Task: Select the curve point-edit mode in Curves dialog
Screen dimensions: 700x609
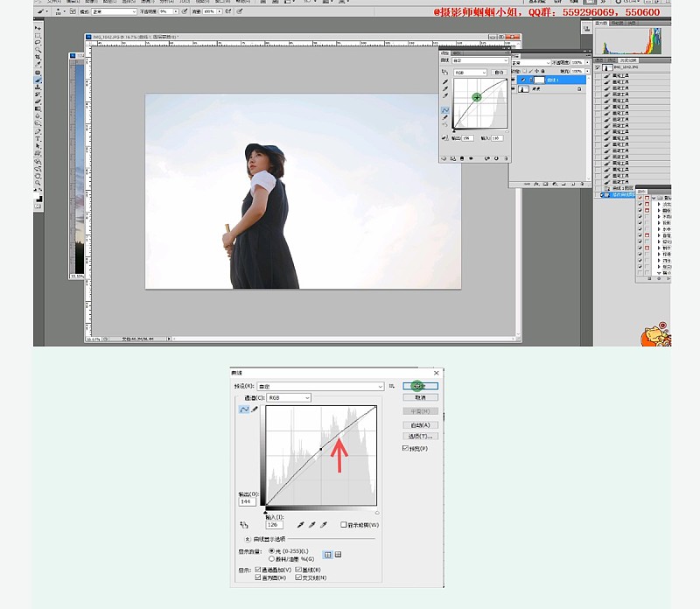Action: pyautogui.click(x=244, y=409)
